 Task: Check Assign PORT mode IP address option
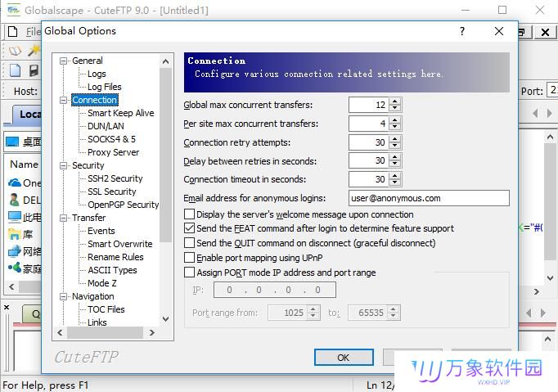coord(189,273)
